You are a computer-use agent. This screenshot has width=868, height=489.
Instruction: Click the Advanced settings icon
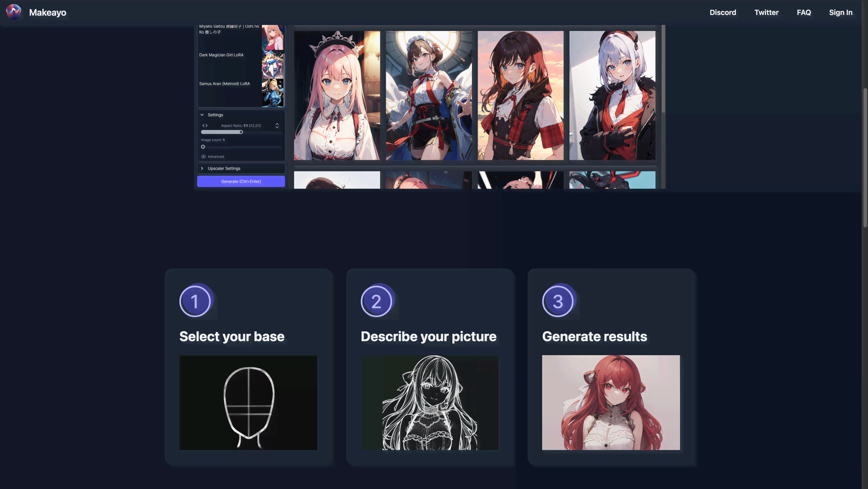[x=203, y=156]
